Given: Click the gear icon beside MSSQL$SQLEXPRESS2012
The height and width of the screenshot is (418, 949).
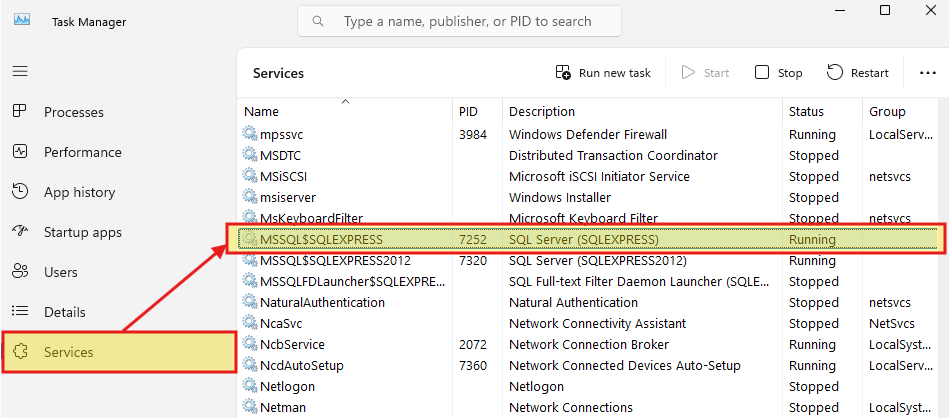Looking at the screenshot, I should point(249,260).
